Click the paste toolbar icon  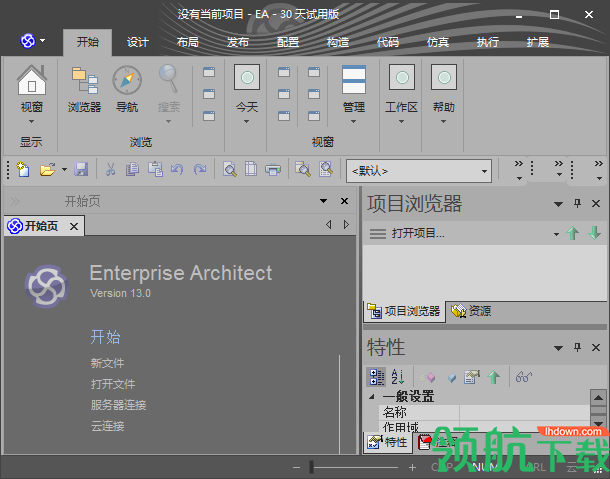[x=155, y=170]
